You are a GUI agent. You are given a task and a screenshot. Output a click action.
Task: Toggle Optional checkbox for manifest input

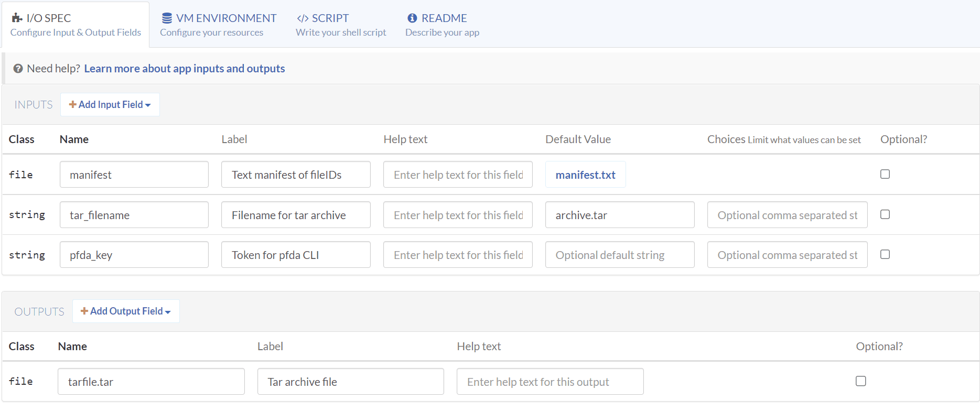885,174
